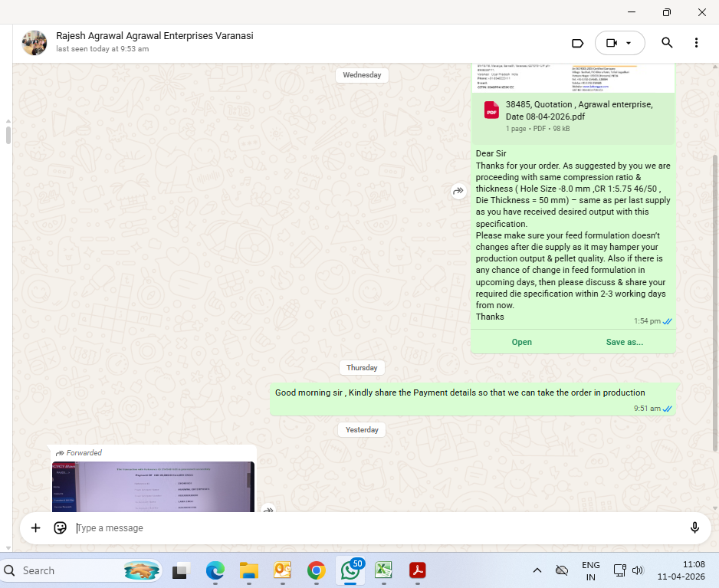Click the label tag icon in header
Screen dimensions: 719x588
click(578, 43)
